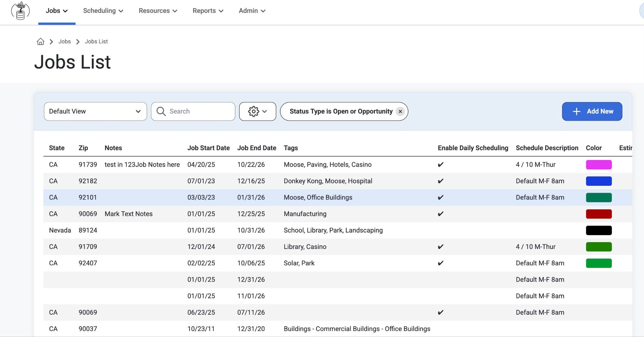Viewport: 644px width, 337px height.
Task: Click 'Buildings - Commercial Buildings - Office Buildings' tag
Action: pyautogui.click(x=357, y=329)
